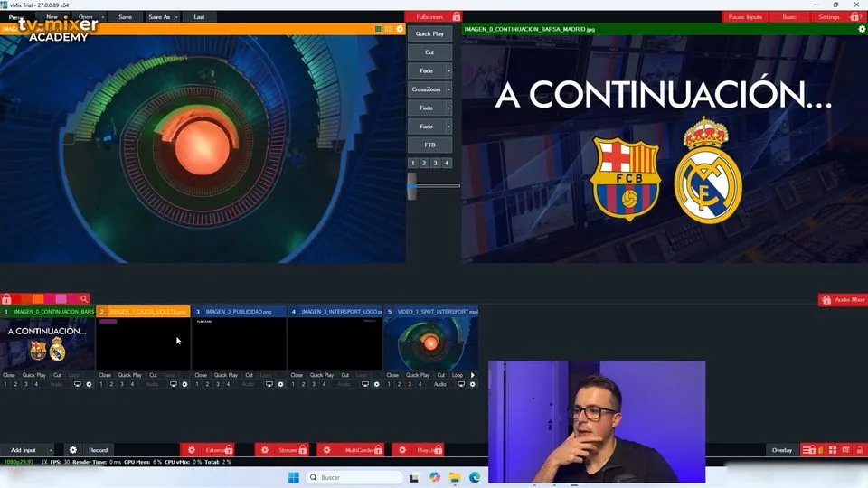Open the MultiCorder settings gear
868x488 pixels.
326,450
